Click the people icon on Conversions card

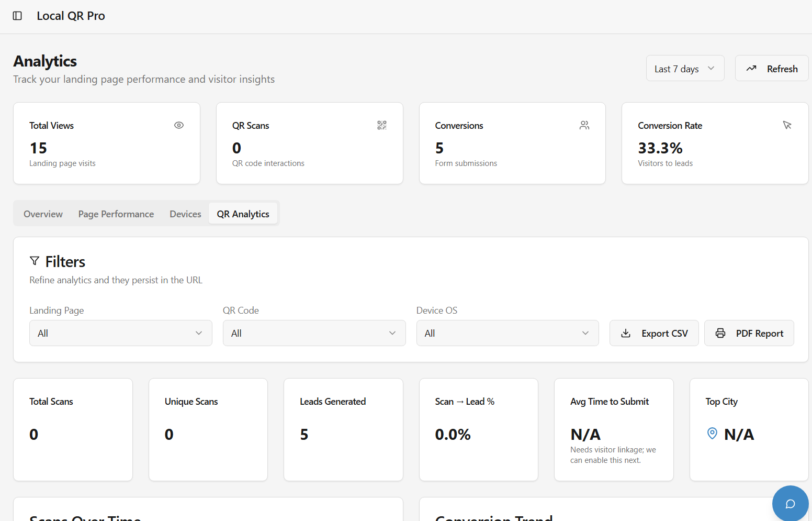pos(584,125)
